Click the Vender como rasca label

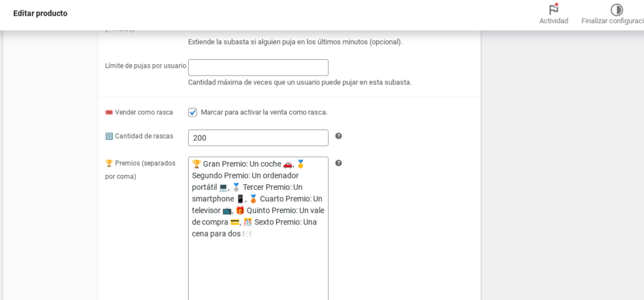pos(139,112)
